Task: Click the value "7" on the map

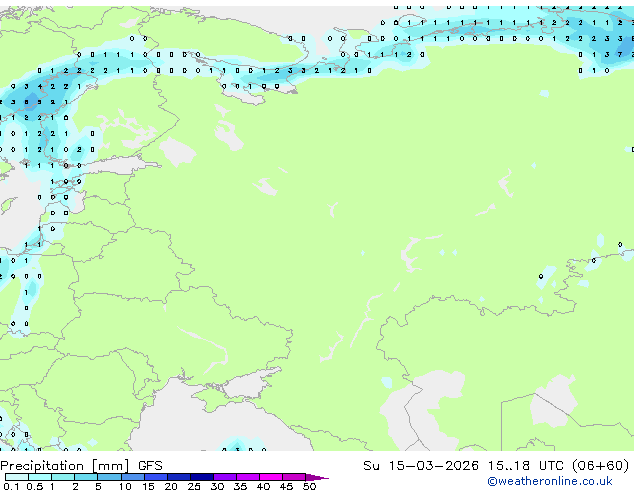Action: [x=620, y=54]
